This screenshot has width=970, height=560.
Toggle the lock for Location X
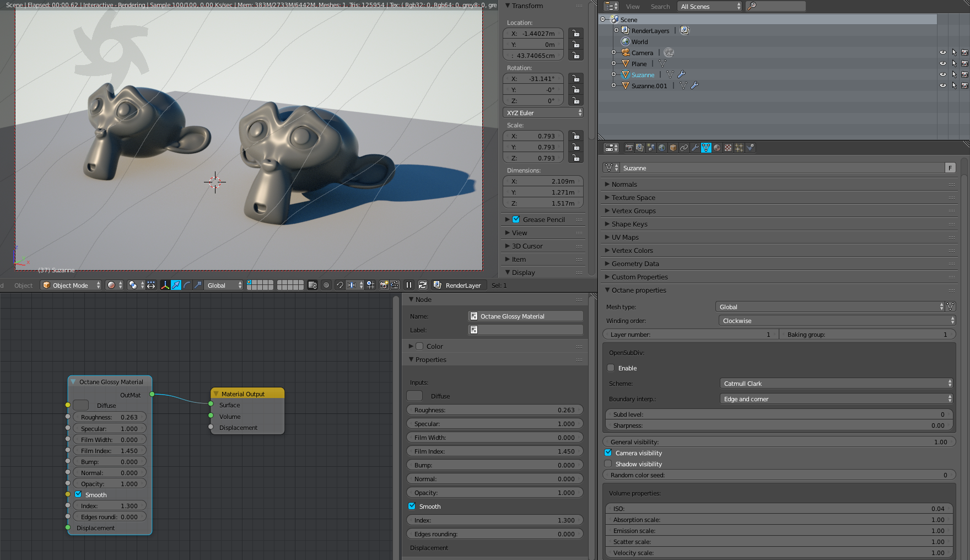click(x=575, y=33)
